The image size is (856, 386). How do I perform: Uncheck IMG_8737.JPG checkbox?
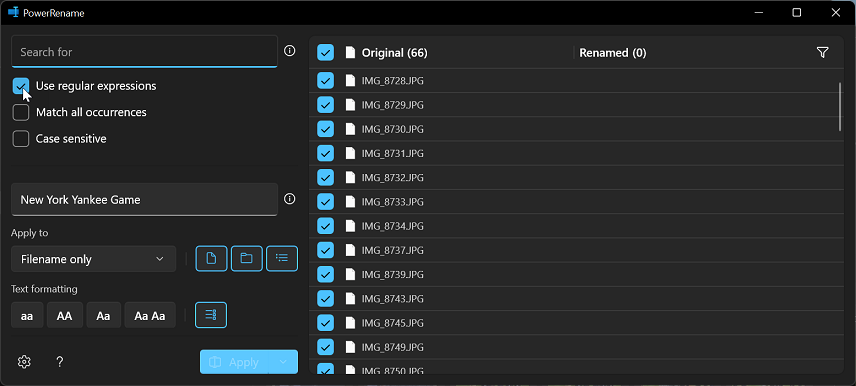click(325, 250)
